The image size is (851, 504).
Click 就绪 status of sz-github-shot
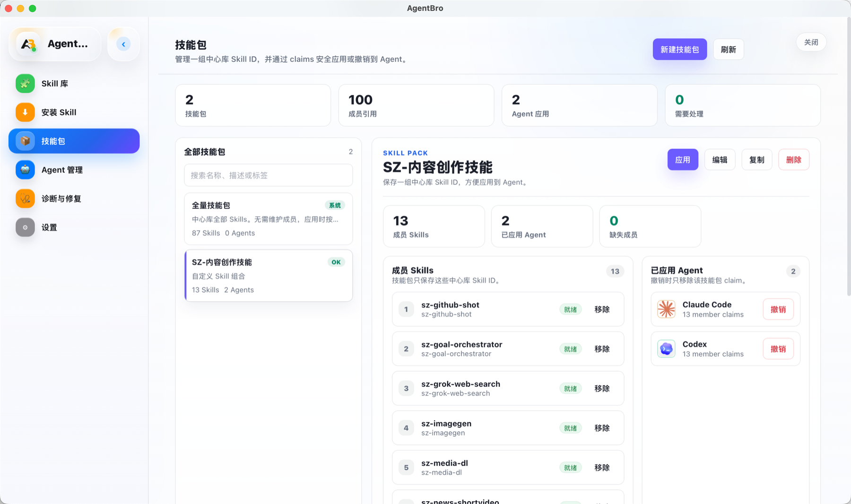tap(570, 309)
